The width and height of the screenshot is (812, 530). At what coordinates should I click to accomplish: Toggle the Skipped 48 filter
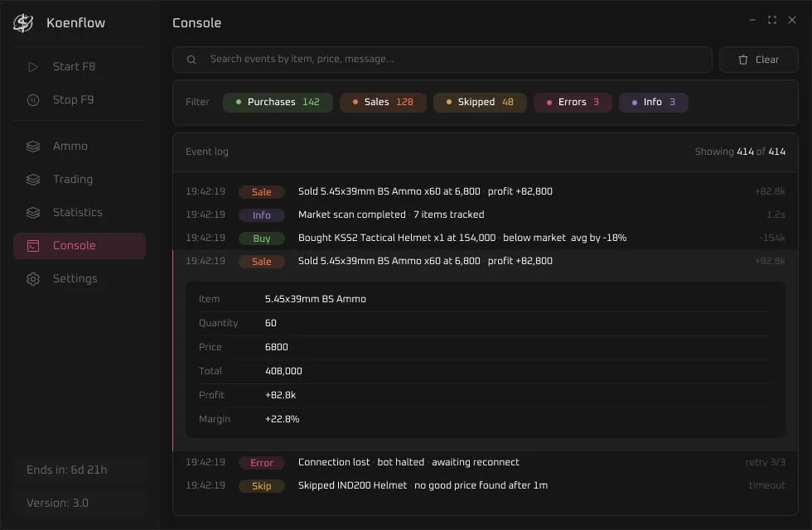(480, 103)
